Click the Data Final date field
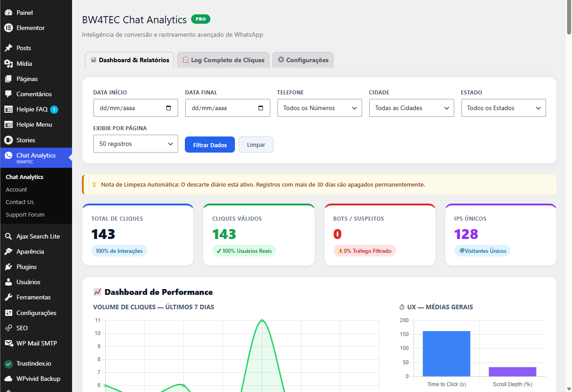The width and height of the screenshot is (572, 392). click(x=228, y=108)
